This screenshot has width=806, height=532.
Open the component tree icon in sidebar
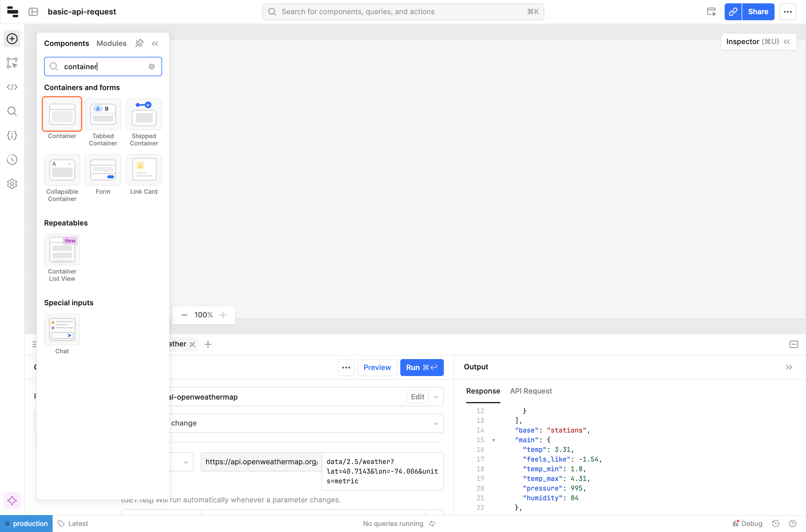click(12, 63)
